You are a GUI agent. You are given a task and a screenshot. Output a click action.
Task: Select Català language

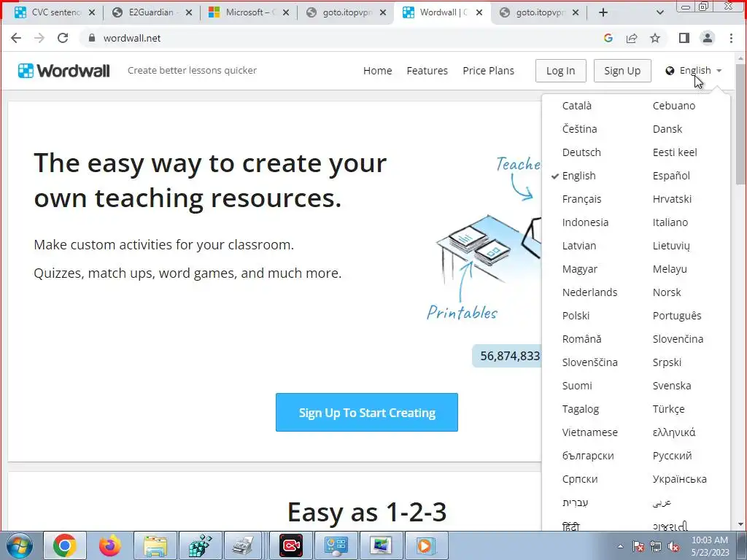pos(576,106)
